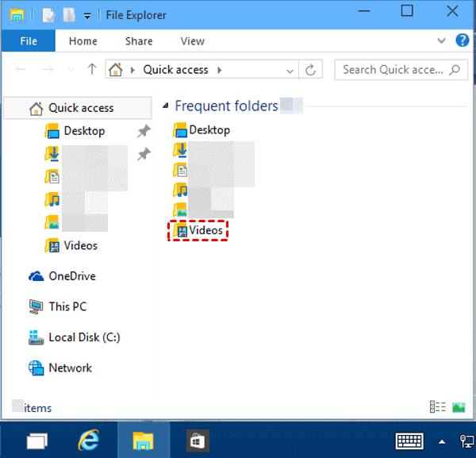
Task: Select Videos in the navigation pane
Action: 71,245
